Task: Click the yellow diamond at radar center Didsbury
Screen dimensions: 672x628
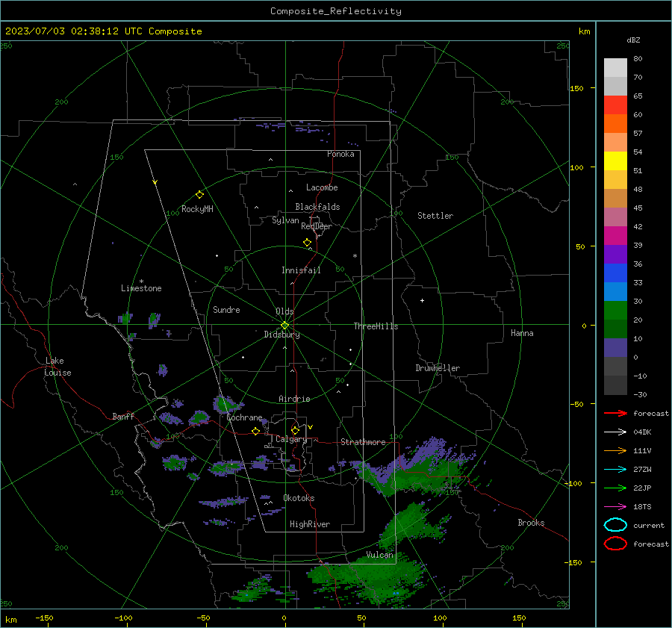Action: 285,326
